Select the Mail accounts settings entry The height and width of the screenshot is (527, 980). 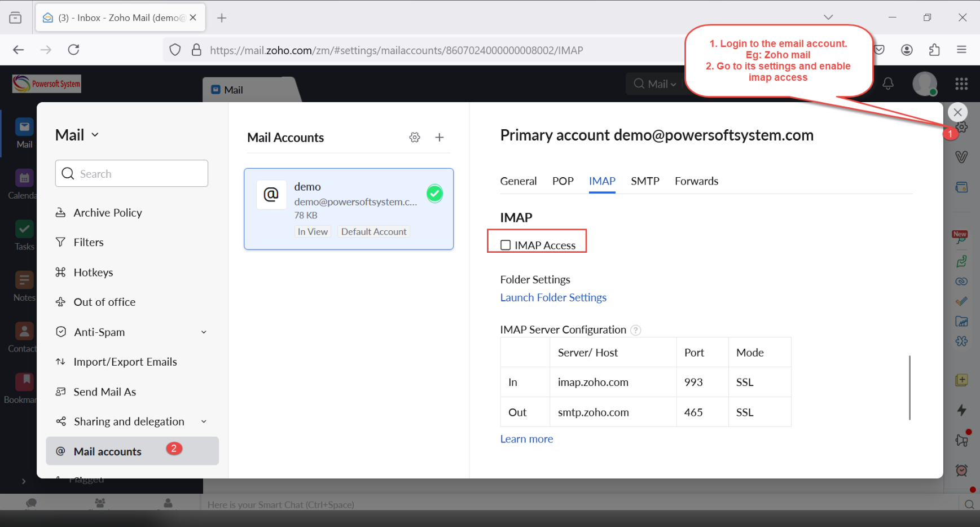click(x=107, y=451)
